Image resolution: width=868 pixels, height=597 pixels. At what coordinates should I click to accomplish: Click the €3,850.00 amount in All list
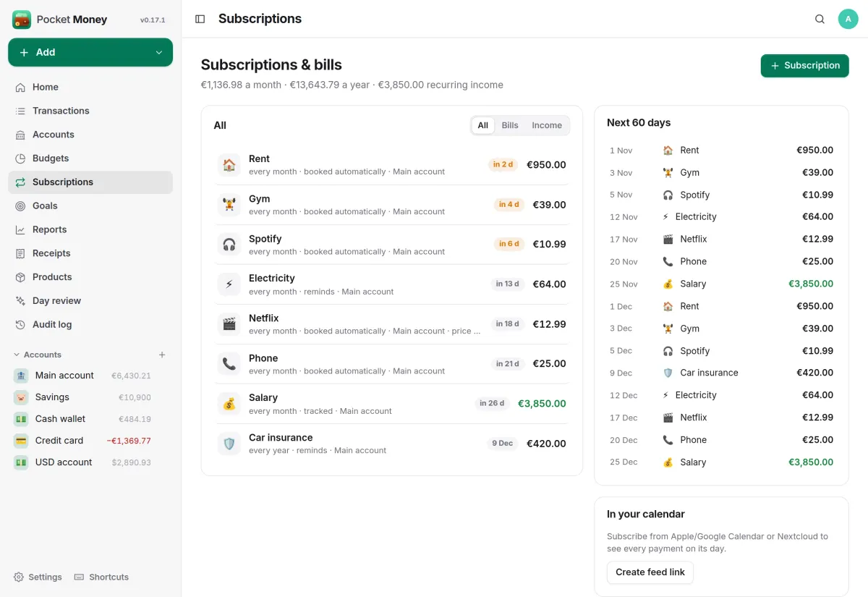coord(542,404)
